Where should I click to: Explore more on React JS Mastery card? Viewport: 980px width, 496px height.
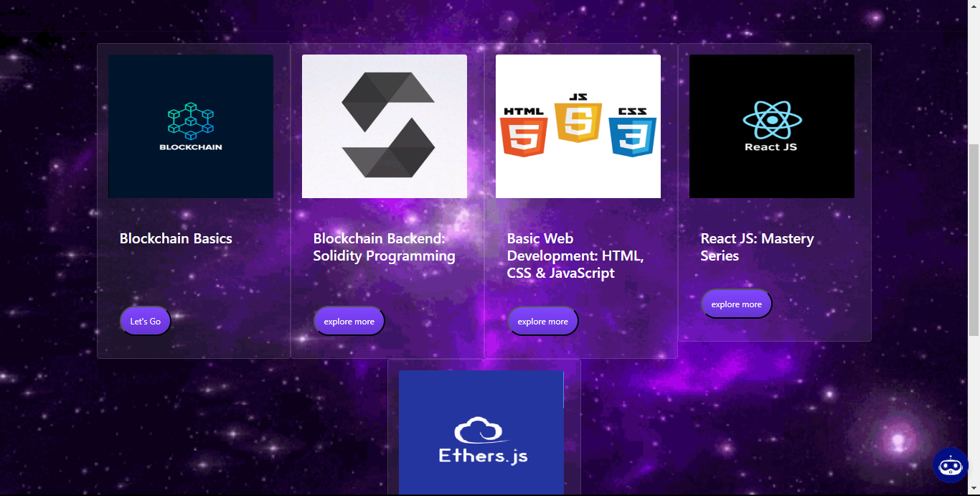click(737, 304)
